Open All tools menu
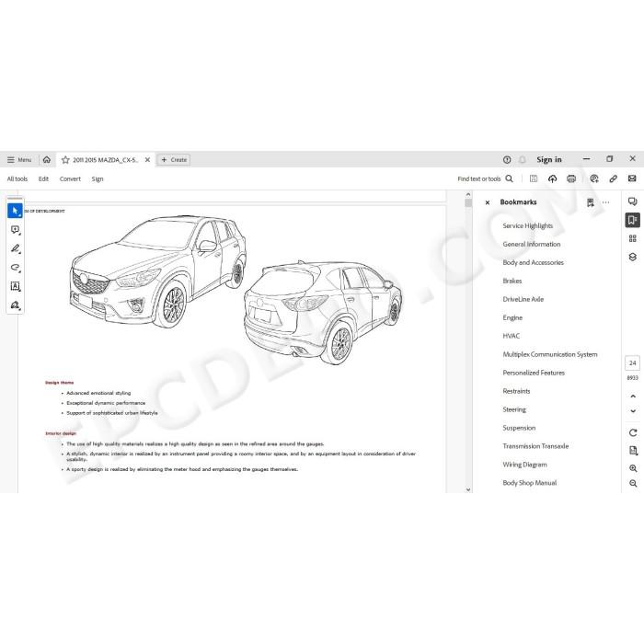Image resolution: width=644 pixels, height=644 pixels. [17, 179]
